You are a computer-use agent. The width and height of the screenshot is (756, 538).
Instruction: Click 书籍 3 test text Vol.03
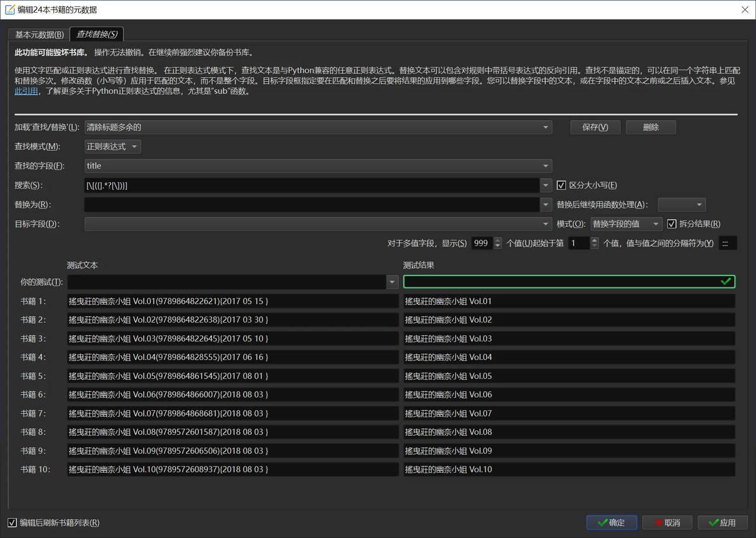click(x=232, y=338)
